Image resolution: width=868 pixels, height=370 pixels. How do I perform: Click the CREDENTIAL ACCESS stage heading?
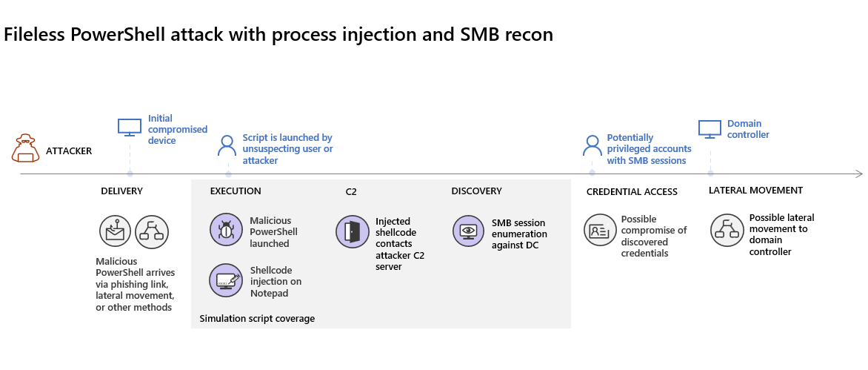coord(632,191)
